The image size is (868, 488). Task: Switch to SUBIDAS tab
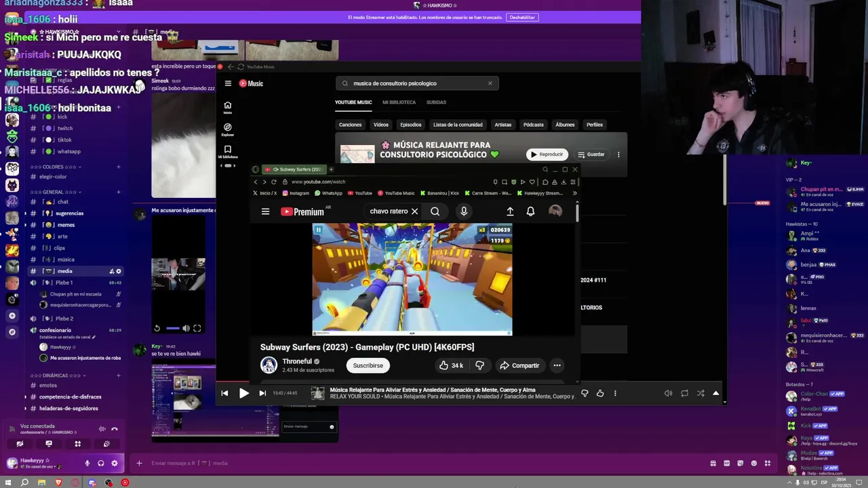[x=436, y=102]
